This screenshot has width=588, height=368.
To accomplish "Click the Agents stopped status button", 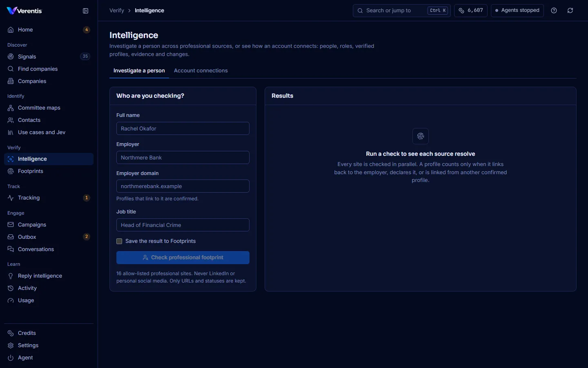I will [x=517, y=11].
